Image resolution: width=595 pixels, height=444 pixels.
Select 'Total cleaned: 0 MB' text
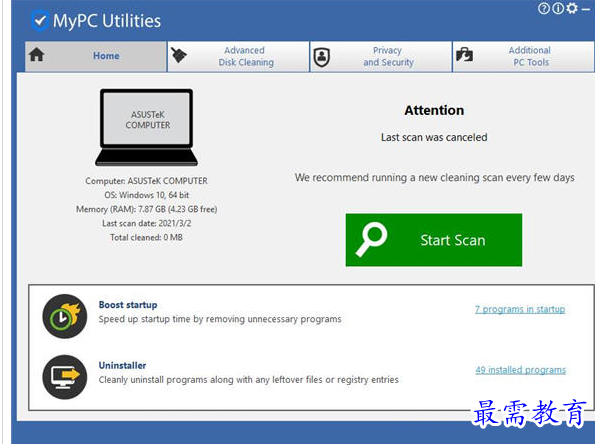point(146,238)
